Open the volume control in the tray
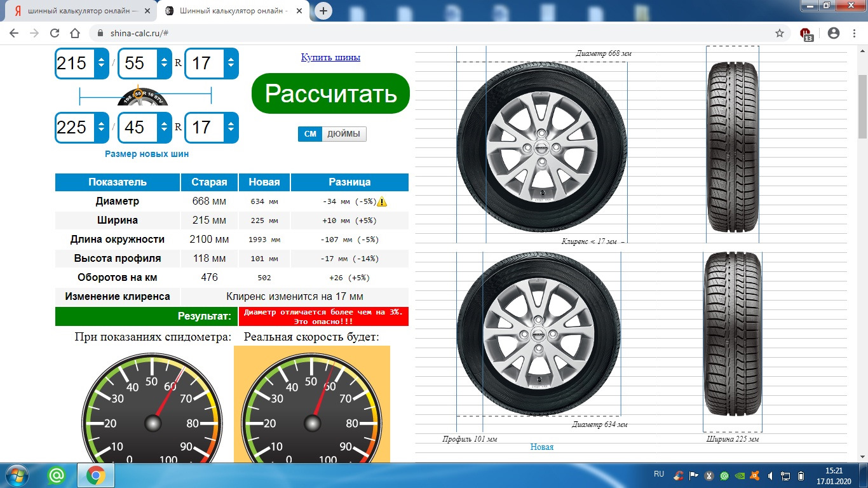The image size is (868, 488). (x=770, y=475)
